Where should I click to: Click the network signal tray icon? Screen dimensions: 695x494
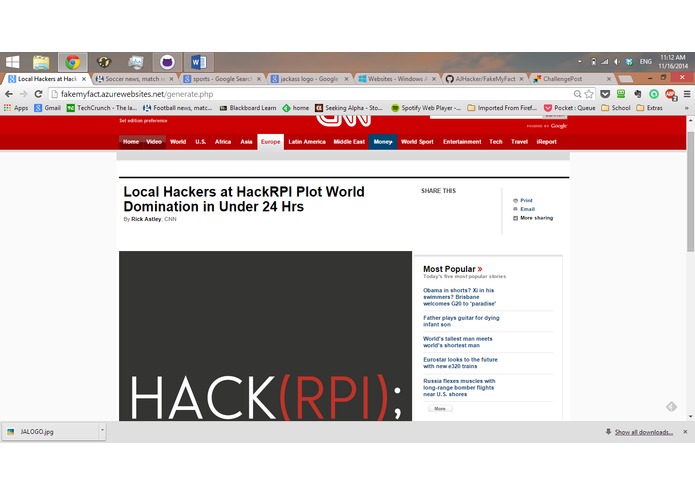pyautogui.click(x=605, y=62)
